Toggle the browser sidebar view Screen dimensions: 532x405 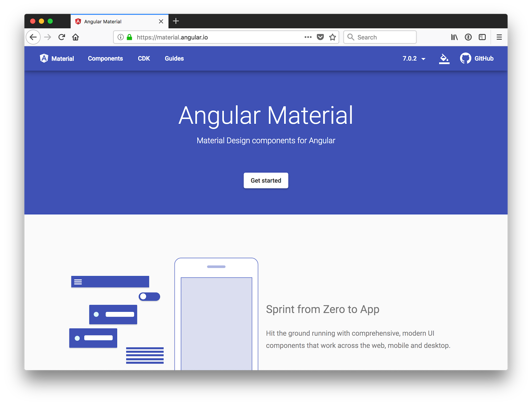482,37
